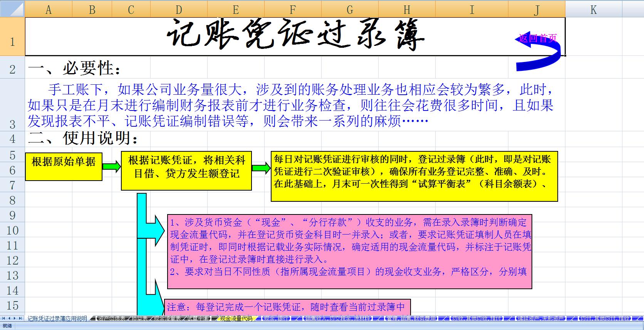This screenshot has width=644, height=330.
Task: Switch to the 现金、银行 sheet tab
Action: click(276, 318)
